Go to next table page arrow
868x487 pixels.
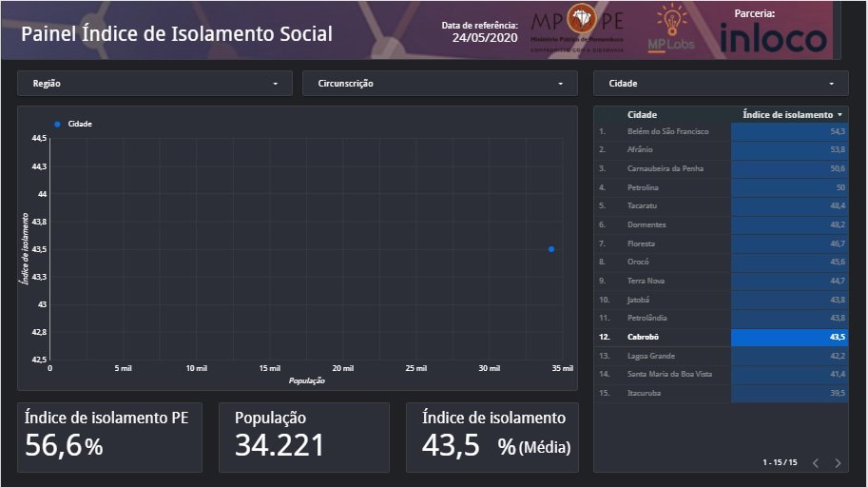pos(838,463)
